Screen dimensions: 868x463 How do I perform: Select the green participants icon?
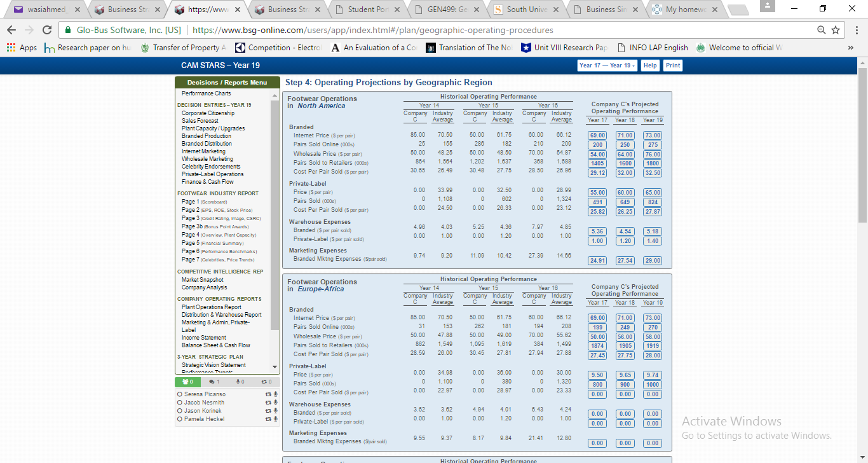(187, 382)
